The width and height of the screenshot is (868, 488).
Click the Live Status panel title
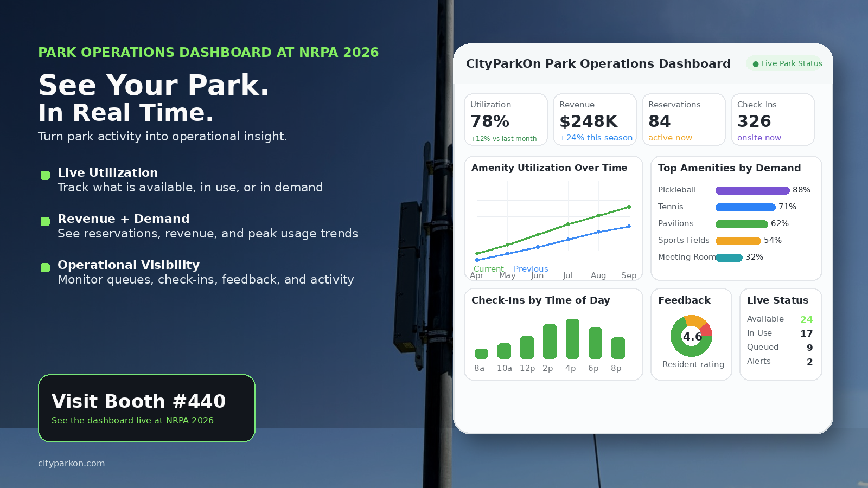(x=777, y=300)
